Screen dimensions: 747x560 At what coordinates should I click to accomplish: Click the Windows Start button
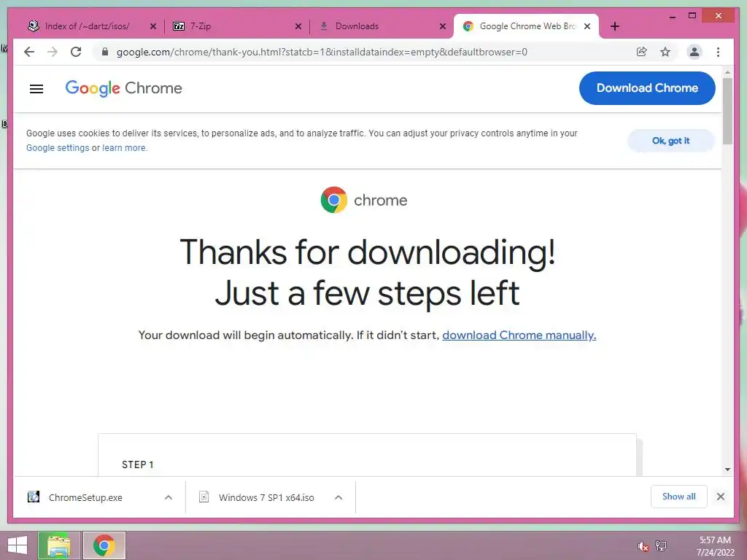coord(18,545)
